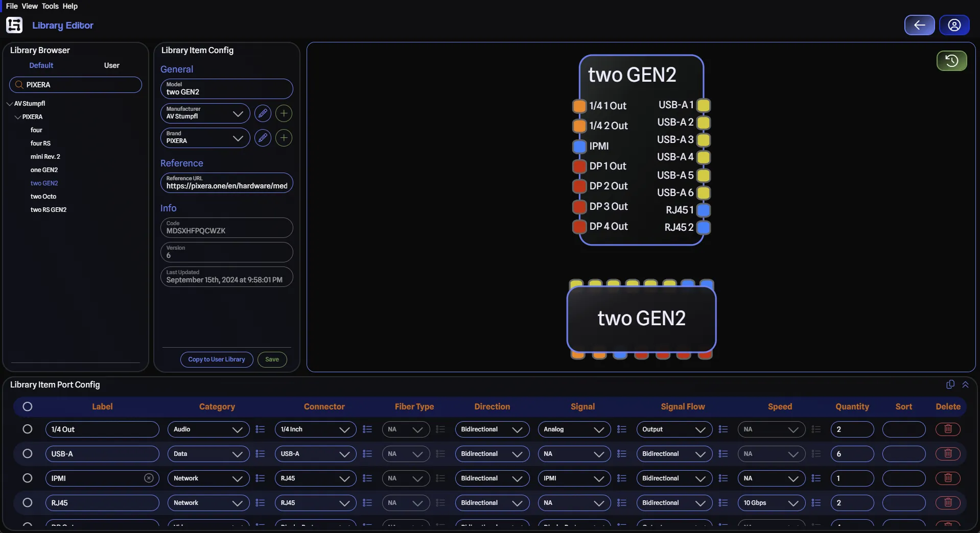Select all ports with header radio button
Viewport: 980px width, 533px height.
(28, 407)
